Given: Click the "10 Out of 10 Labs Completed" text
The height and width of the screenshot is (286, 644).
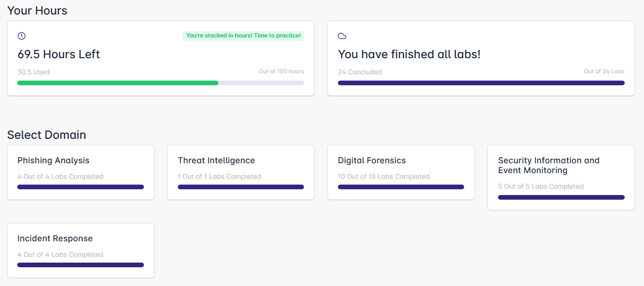Looking at the screenshot, I should [x=384, y=177].
